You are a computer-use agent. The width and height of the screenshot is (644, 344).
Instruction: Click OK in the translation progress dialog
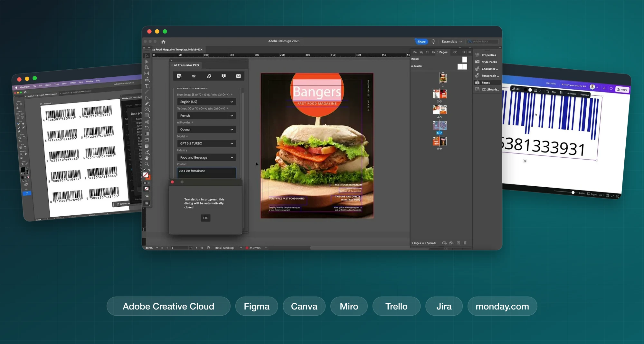[x=205, y=218]
